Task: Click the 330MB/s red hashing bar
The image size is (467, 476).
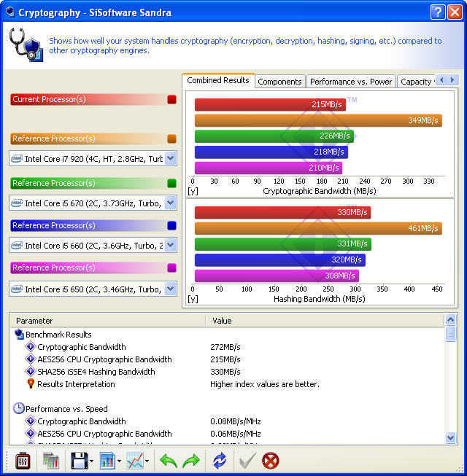Action: tap(282, 213)
